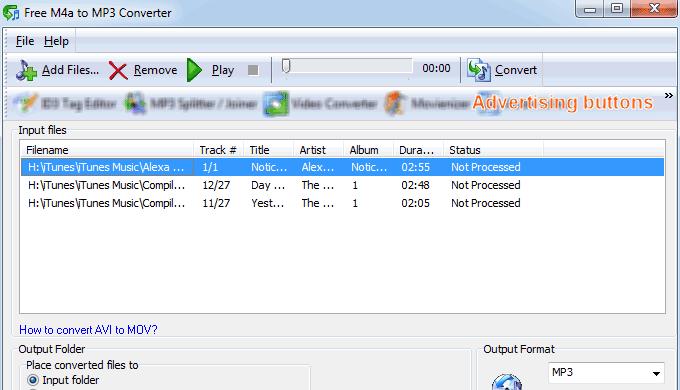This screenshot has width=680, height=390.
Task: Click the app icon in title bar
Action: click(x=11, y=13)
